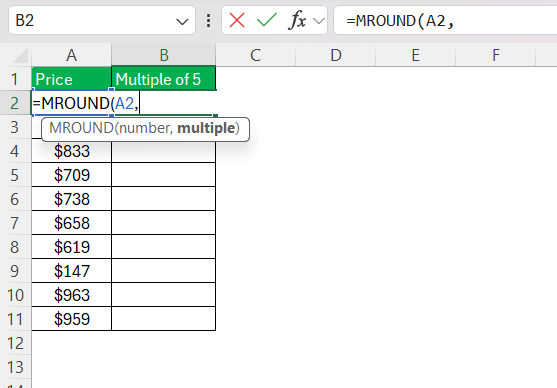Click the cell containing $619
The image size is (557, 388).
click(x=71, y=247)
